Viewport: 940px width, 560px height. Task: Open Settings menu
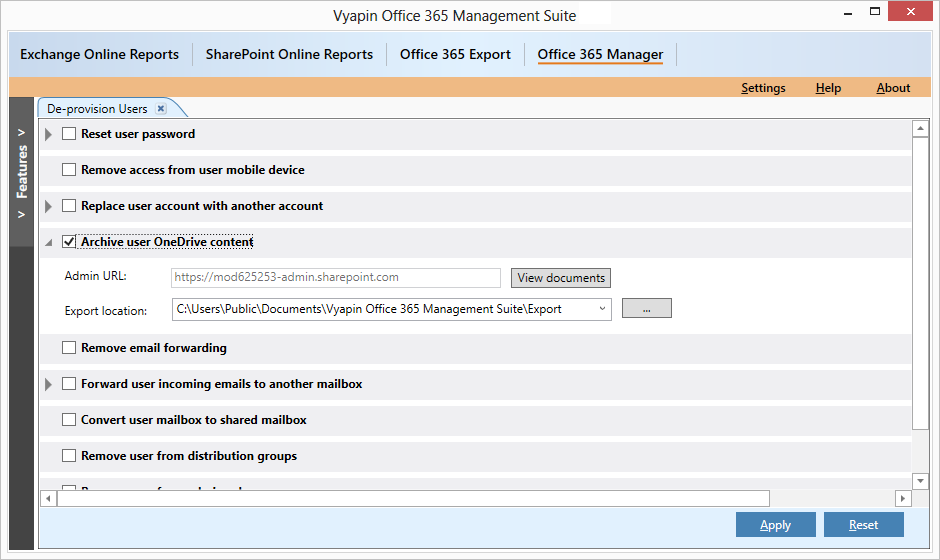coord(763,88)
